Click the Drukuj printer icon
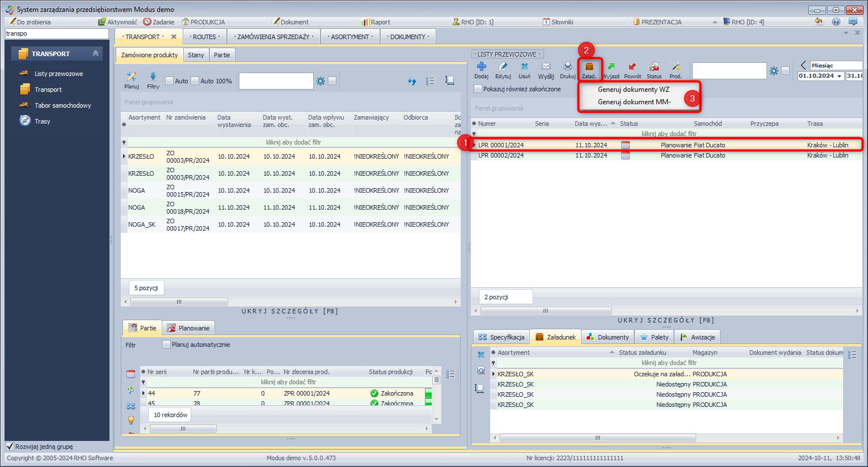 pos(567,67)
